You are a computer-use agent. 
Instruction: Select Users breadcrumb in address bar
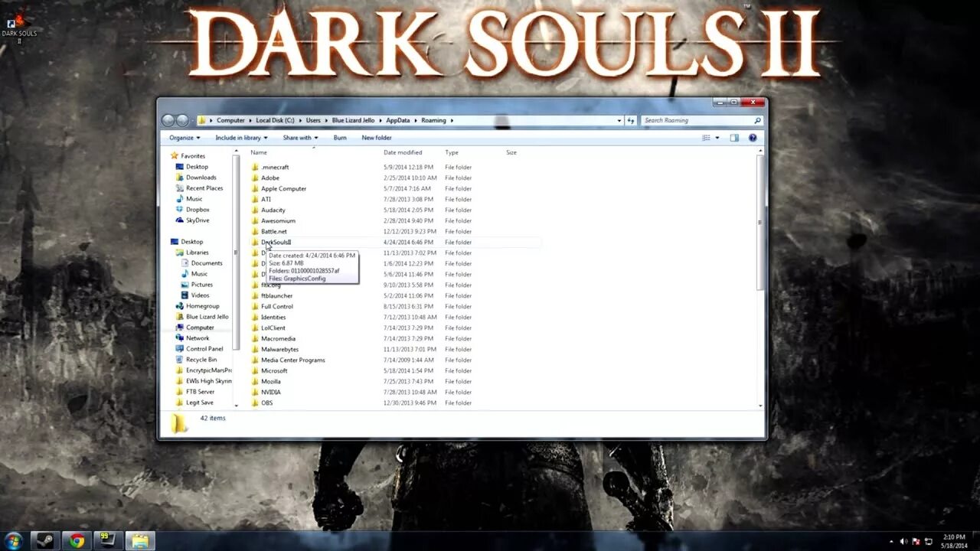point(313,120)
